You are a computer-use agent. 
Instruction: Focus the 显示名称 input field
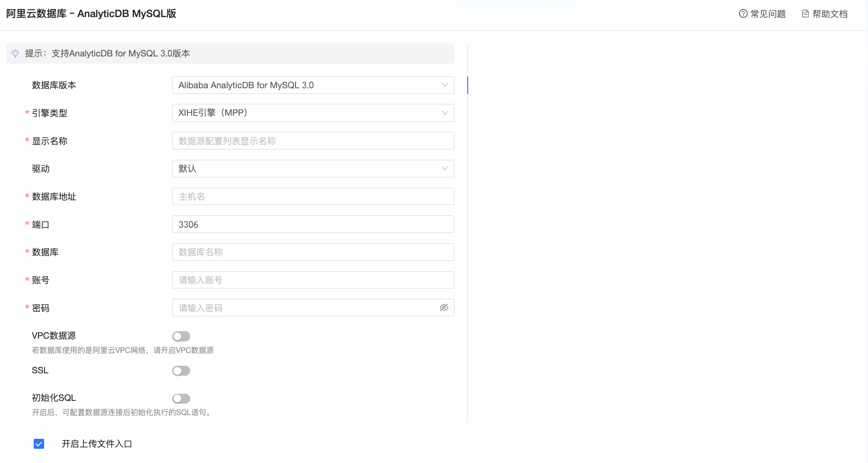point(313,141)
